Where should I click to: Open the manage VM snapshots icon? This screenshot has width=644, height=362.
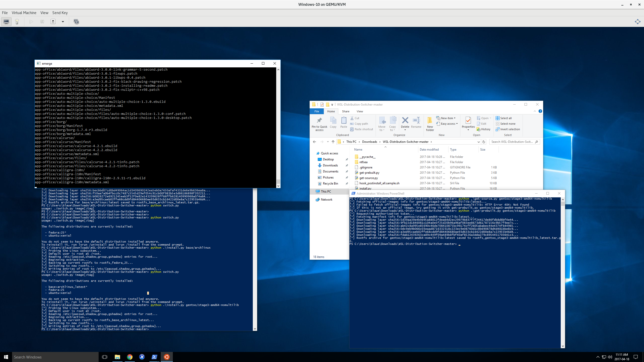76,22
